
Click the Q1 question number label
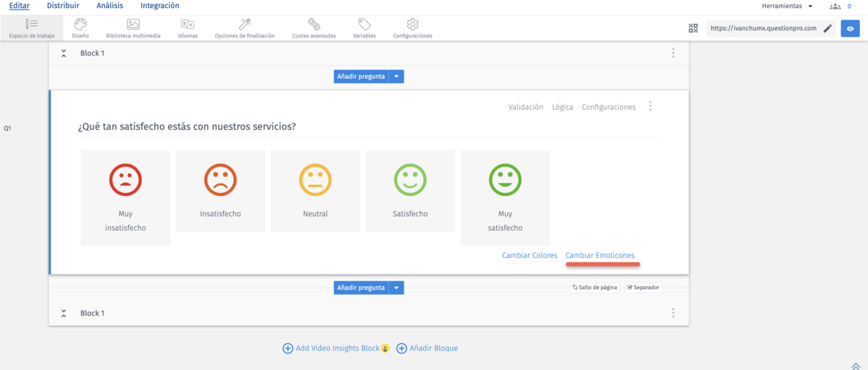click(7, 128)
